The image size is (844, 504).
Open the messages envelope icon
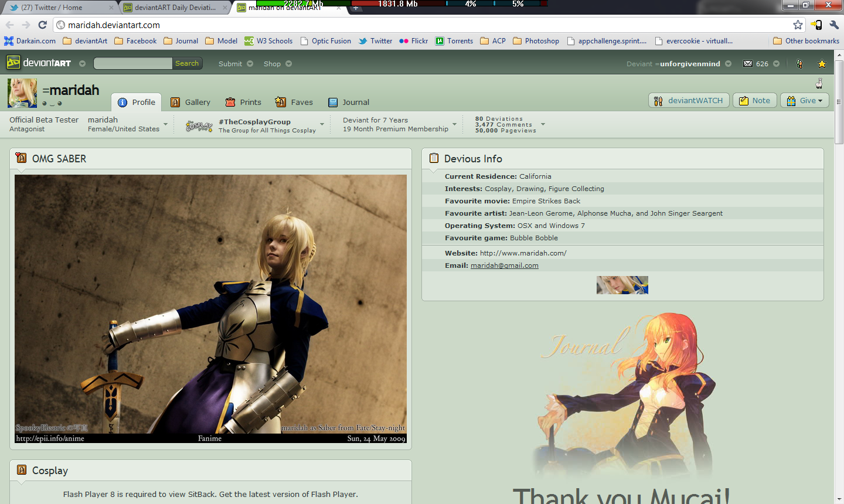point(748,64)
